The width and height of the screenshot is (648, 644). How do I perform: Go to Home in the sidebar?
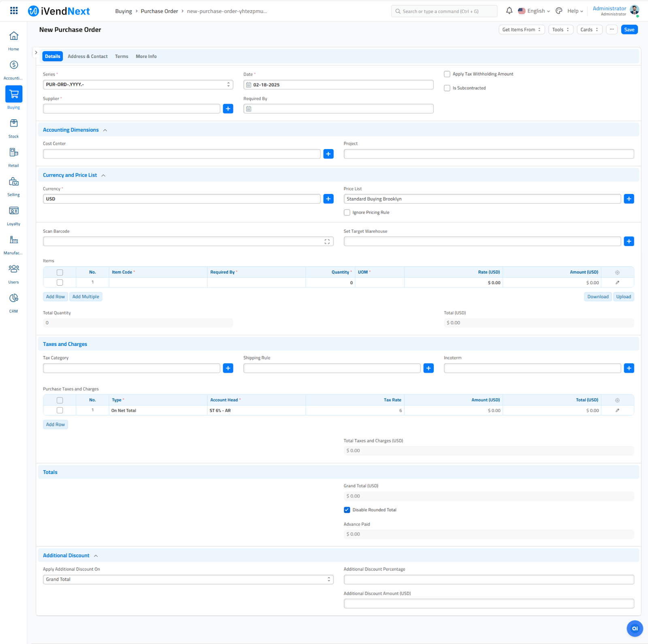pyautogui.click(x=14, y=41)
